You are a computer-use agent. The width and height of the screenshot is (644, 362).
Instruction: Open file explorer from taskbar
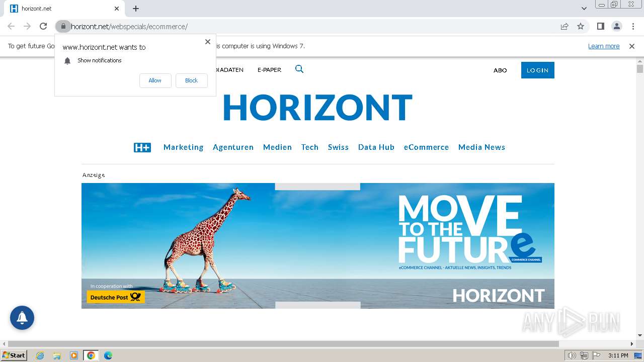click(57, 355)
